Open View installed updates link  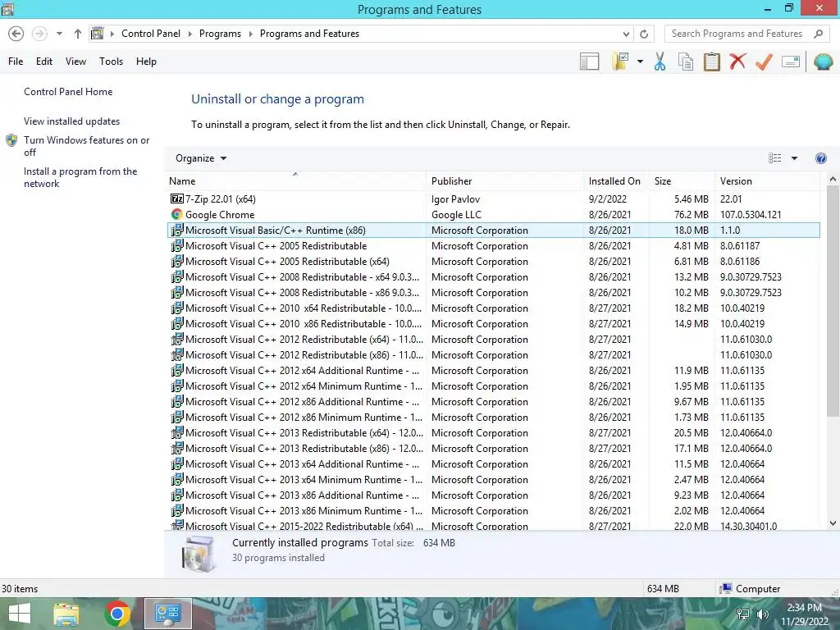[x=72, y=121]
